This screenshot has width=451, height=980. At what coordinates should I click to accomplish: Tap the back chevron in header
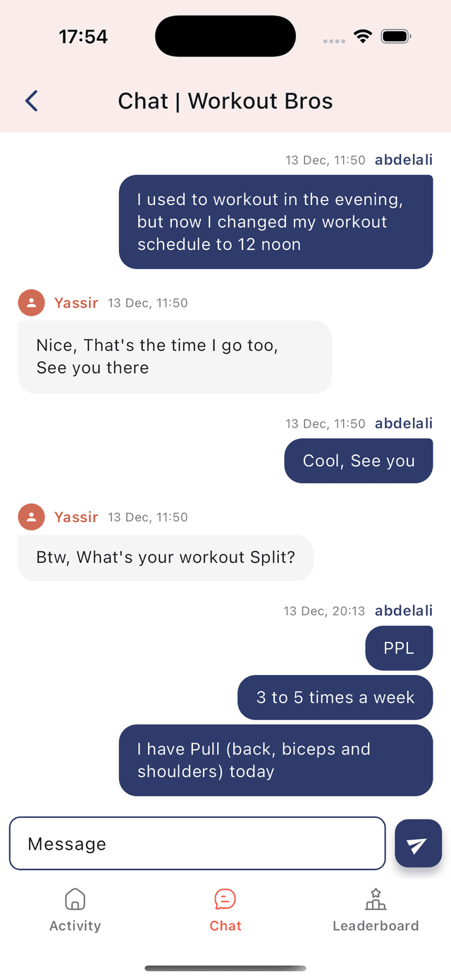[31, 101]
